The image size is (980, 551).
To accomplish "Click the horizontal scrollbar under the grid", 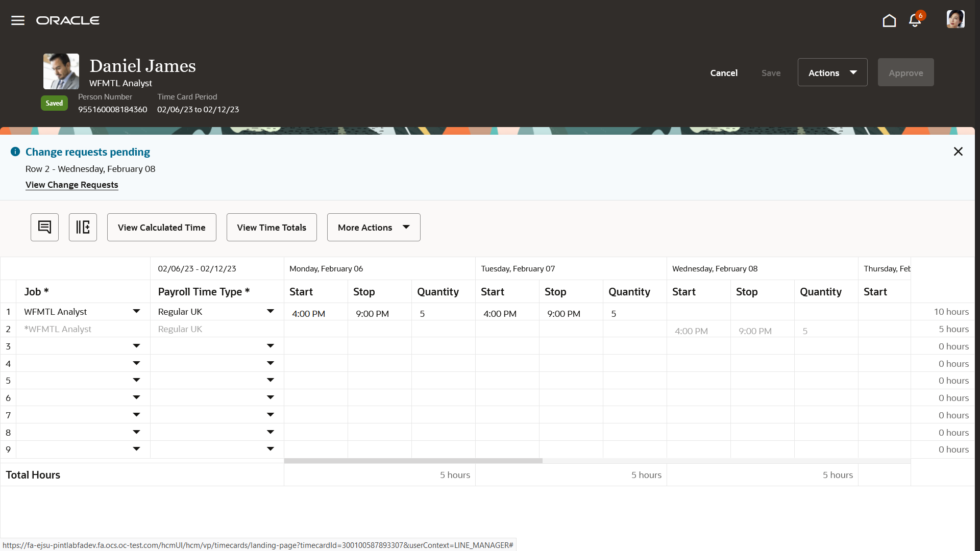I will [413, 461].
